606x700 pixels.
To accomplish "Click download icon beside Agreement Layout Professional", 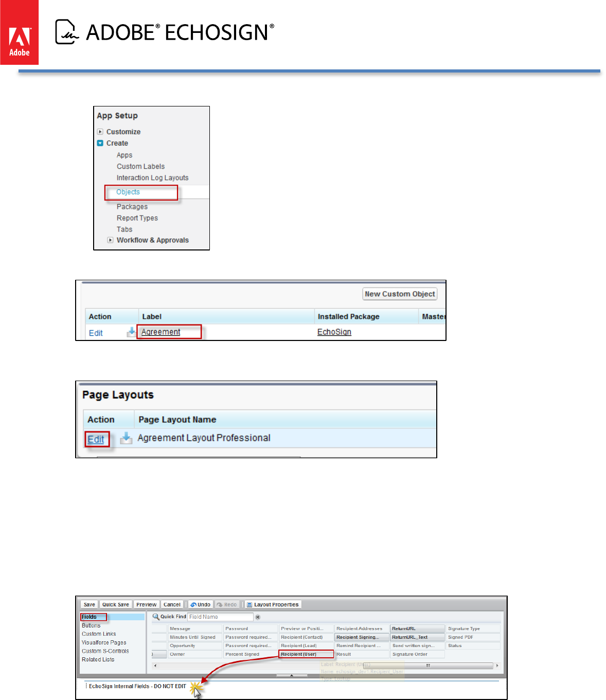I will click(x=126, y=438).
